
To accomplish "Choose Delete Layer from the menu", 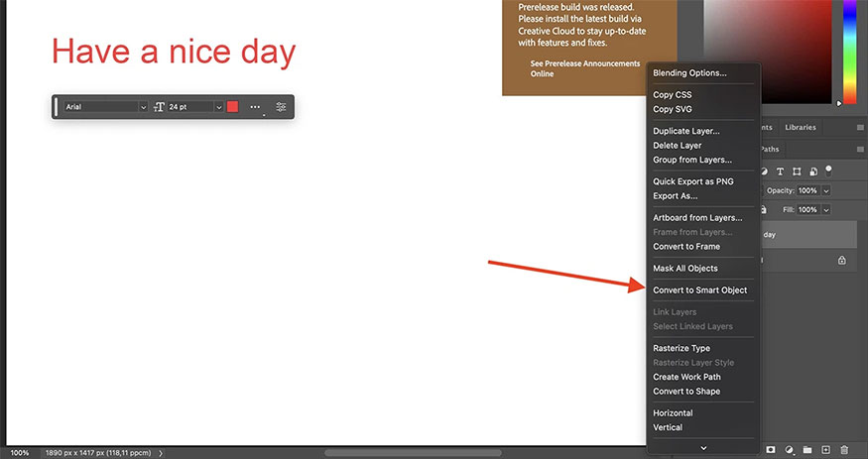I will click(677, 146).
